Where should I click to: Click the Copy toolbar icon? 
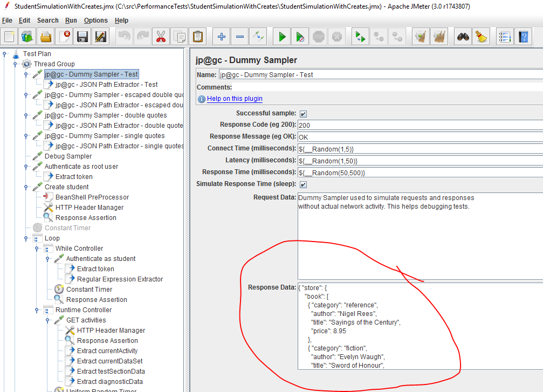click(180, 36)
